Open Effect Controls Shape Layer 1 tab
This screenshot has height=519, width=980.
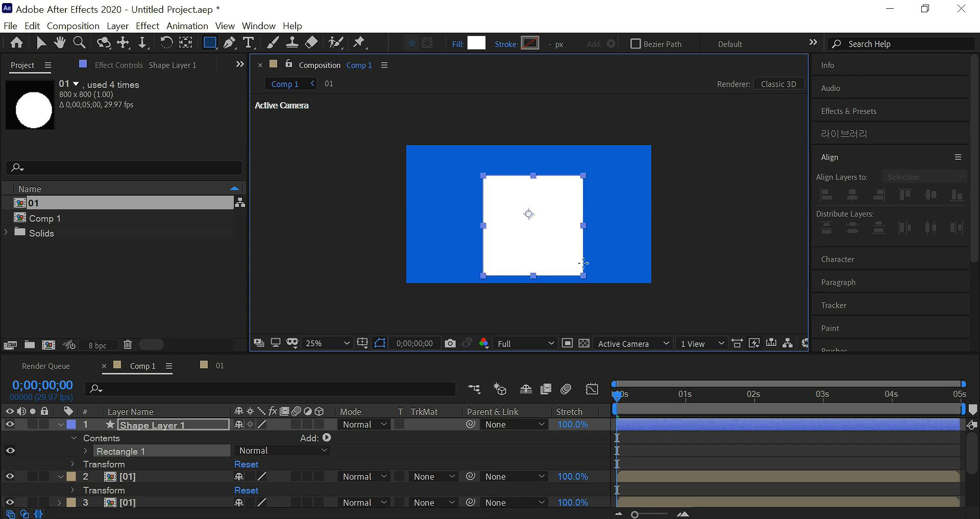click(145, 65)
